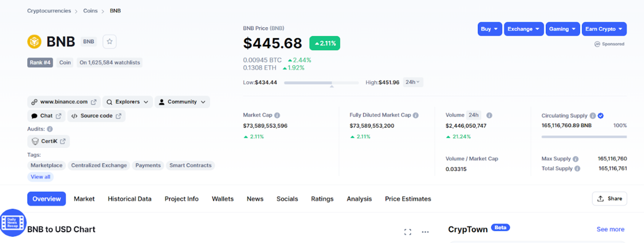Click the On 1,625,584 watchlists badge
Image resolution: width=644 pixels, height=243 pixels.
click(110, 62)
